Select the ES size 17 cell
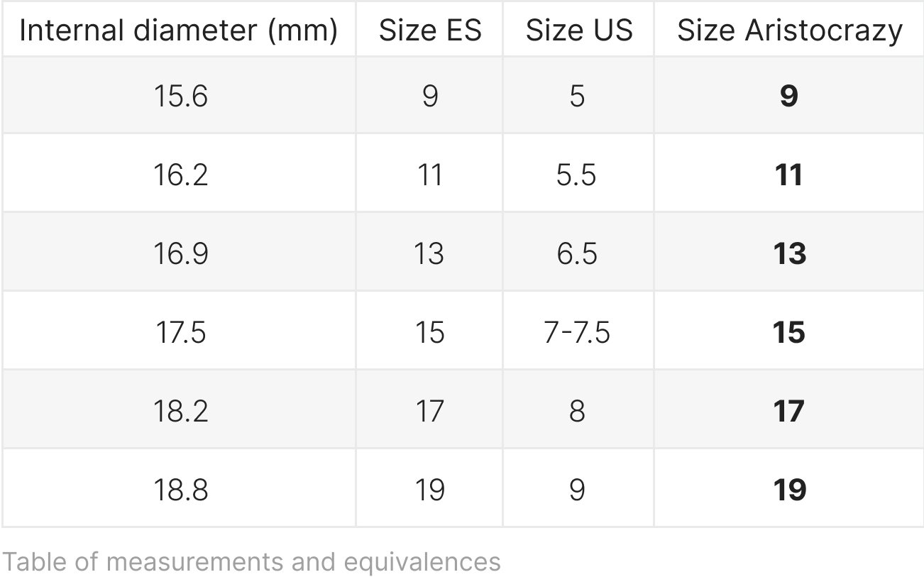The width and height of the screenshot is (924, 577). pyautogui.click(x=429, y=410)
